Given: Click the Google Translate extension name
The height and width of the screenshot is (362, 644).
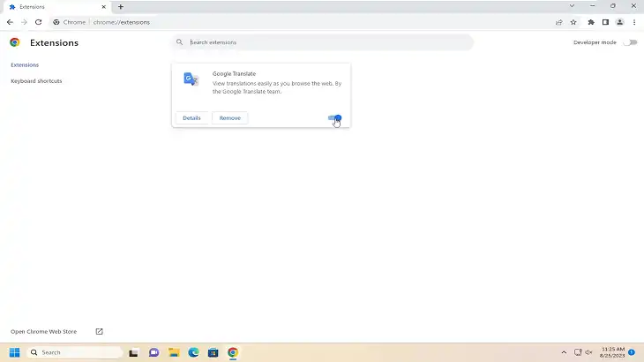Looking at the screenshot, I should [x=234, y=73].
